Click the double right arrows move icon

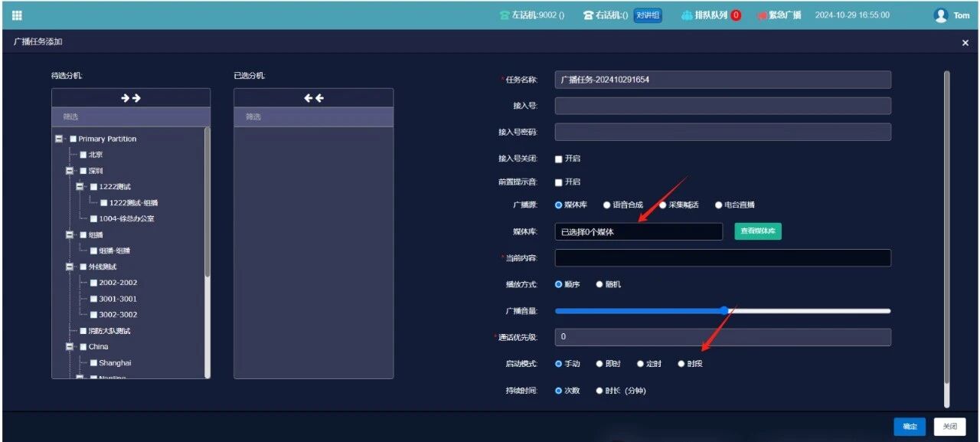[131, 98]
